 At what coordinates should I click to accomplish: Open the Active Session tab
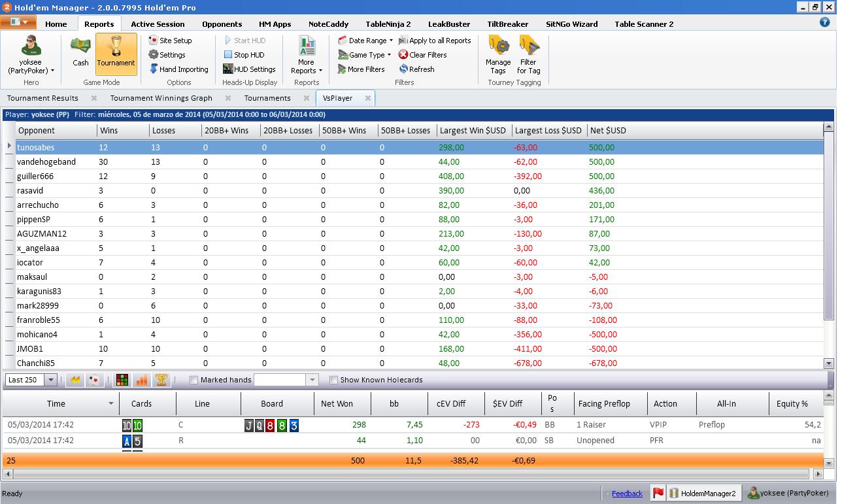(158, 24)
